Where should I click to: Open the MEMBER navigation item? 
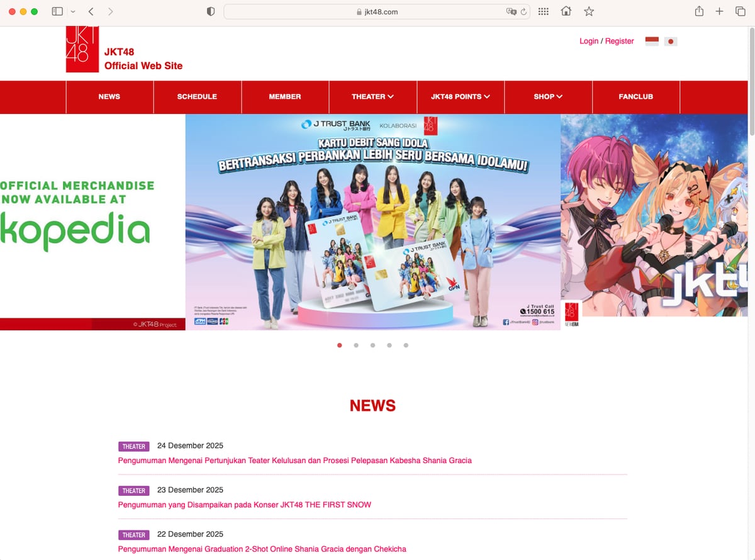tap(285, 97)
